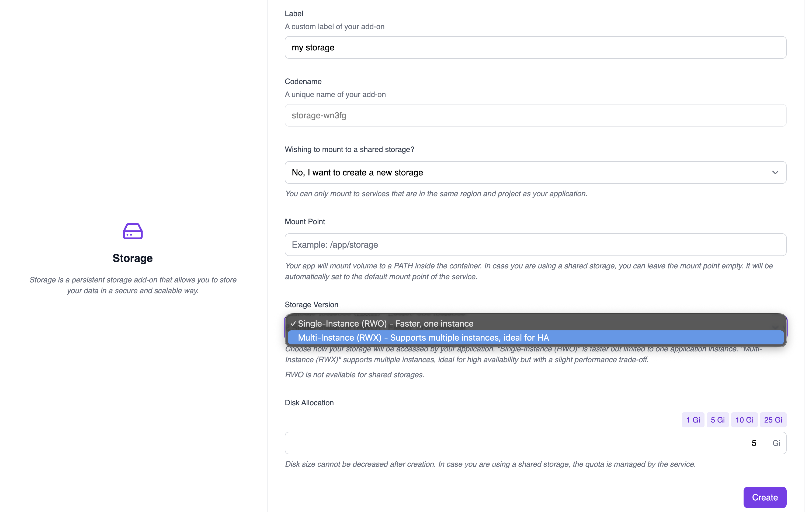
Task: Choose the 10 Gi disk size preset
Action: (x=744, y=420)
